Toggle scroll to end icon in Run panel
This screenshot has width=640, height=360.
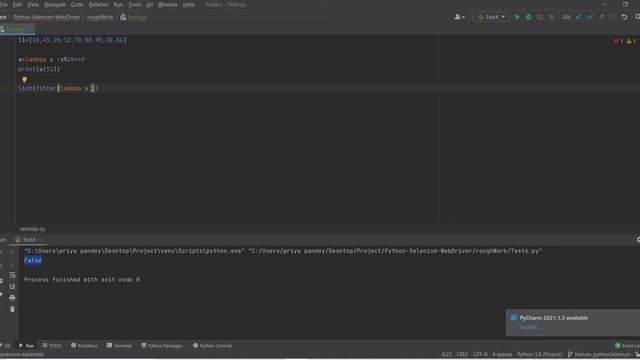[12, 286]
